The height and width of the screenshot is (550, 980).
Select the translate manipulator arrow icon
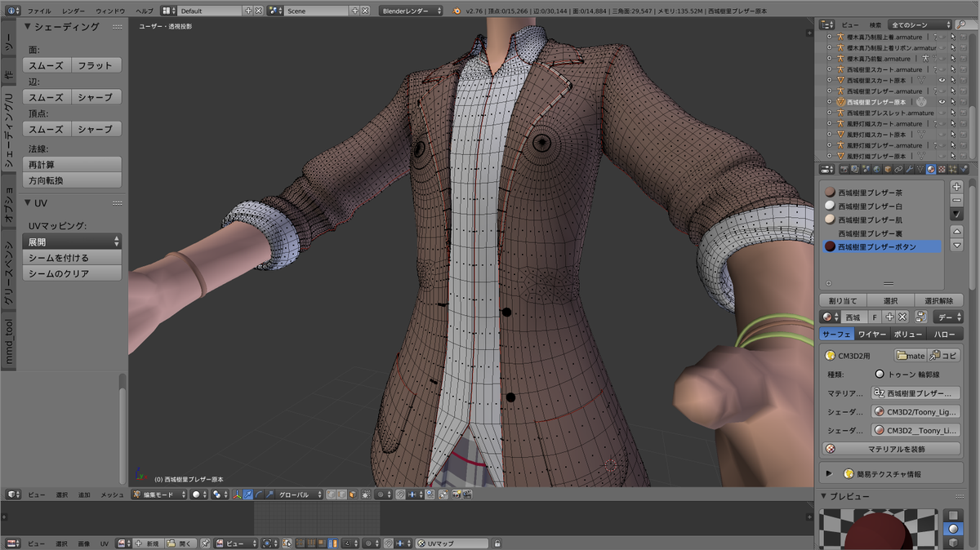pos(248,495)
